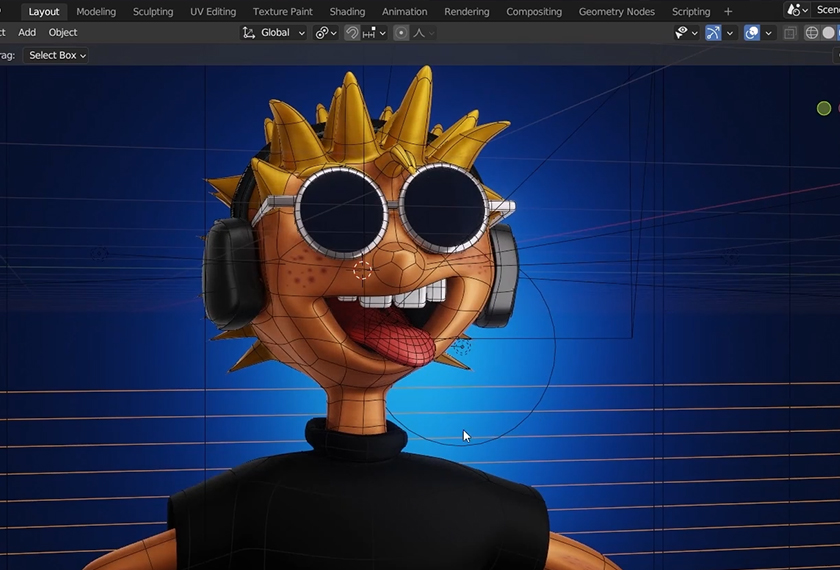Toggle the show gizmo button

pyautogui.click(x=713, y=33)
